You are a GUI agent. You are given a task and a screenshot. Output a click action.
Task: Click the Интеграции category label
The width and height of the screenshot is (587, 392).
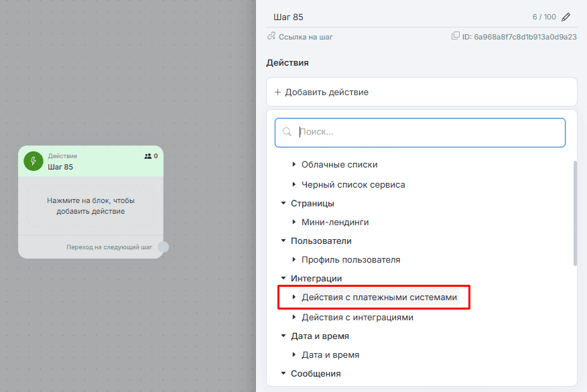click(316, 278)
